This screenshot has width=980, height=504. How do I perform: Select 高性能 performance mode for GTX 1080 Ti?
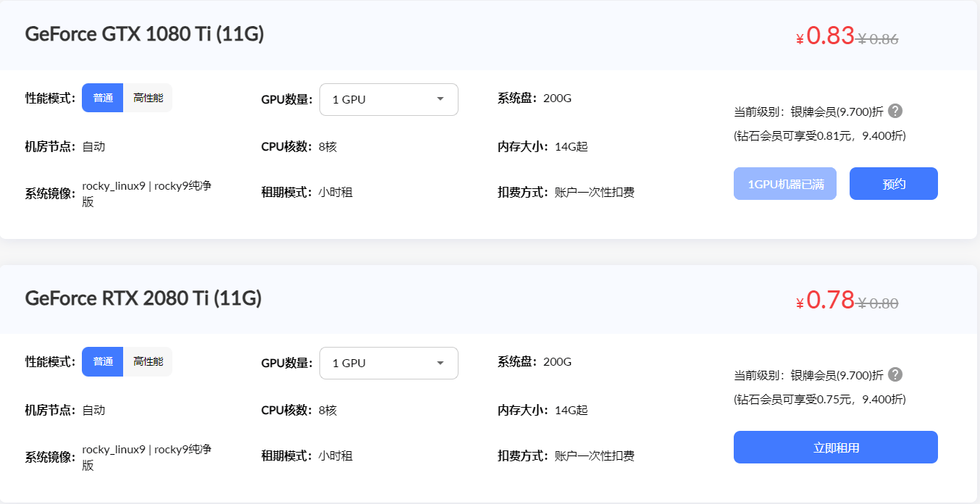(148, 98)
